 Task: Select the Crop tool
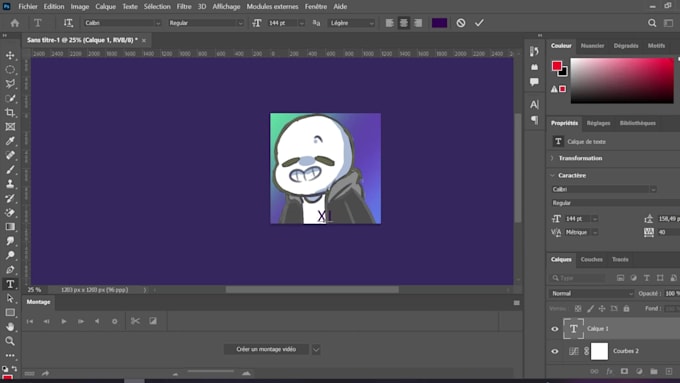10,112
